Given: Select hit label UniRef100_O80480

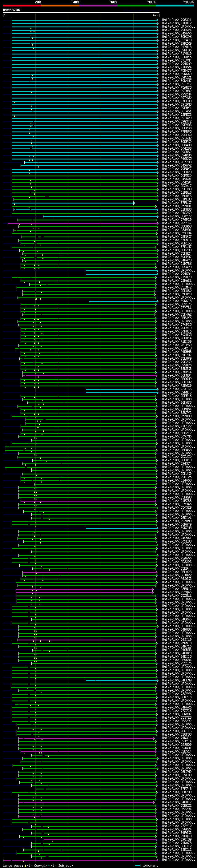Looking at the screenshot, I should [177, 145].
